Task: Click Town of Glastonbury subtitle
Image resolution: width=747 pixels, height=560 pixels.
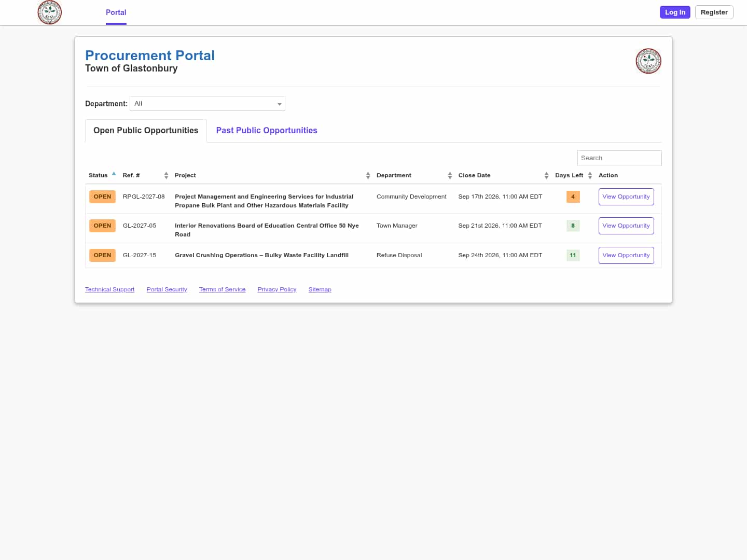Action: 131,68
